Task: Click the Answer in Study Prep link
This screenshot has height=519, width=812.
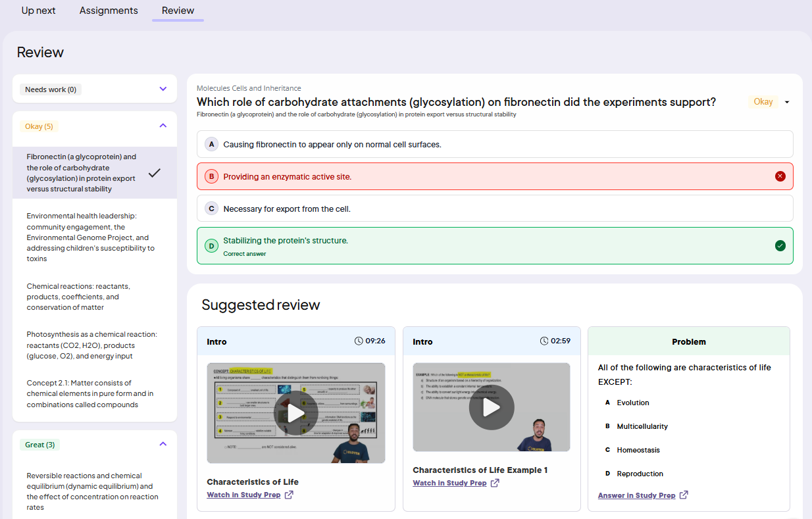Action: point(636,495)
